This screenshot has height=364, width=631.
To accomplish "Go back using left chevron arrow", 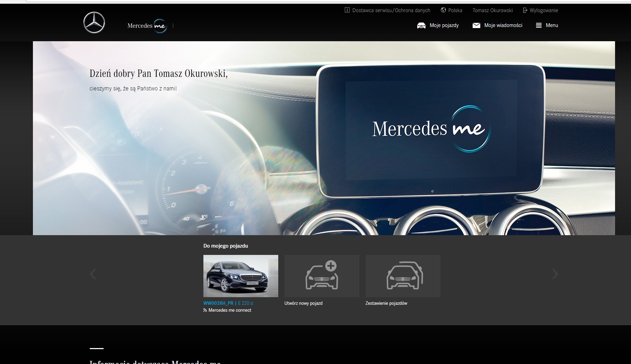I will click(x=93, y=274).
